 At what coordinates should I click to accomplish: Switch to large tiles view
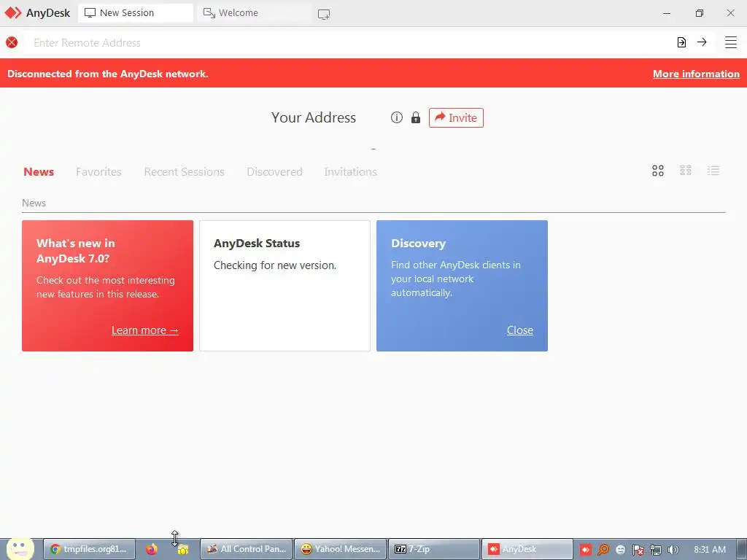[x=658, y=171]
